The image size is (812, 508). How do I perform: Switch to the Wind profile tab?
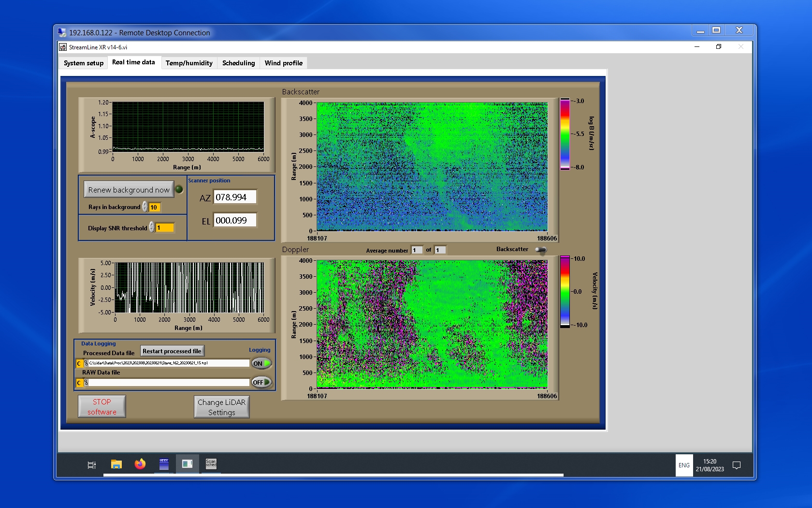[283, 63]
